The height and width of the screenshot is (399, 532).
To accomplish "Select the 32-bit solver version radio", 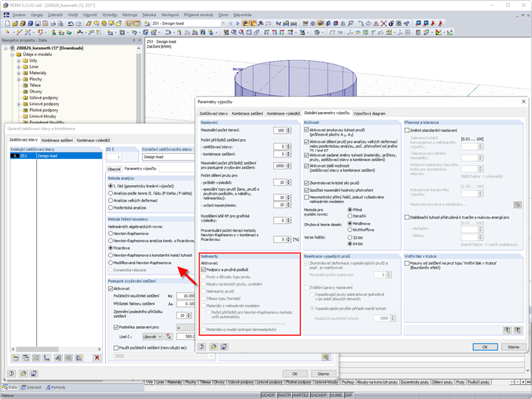I will pyautogui.click(x=350, y=238).
